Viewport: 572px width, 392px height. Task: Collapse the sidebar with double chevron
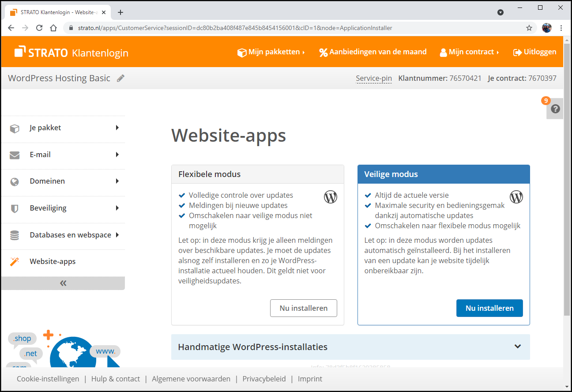click(x=63, y=283)
